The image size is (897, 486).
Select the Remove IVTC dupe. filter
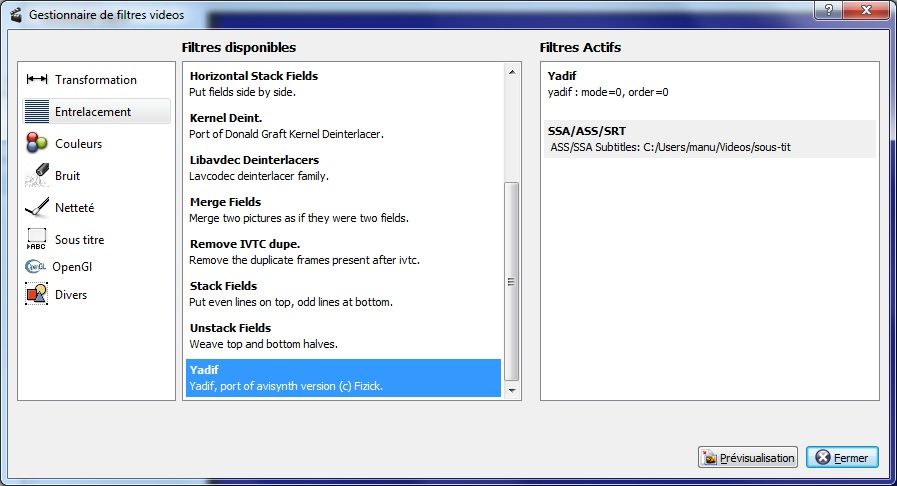click(x=343, y=252)
